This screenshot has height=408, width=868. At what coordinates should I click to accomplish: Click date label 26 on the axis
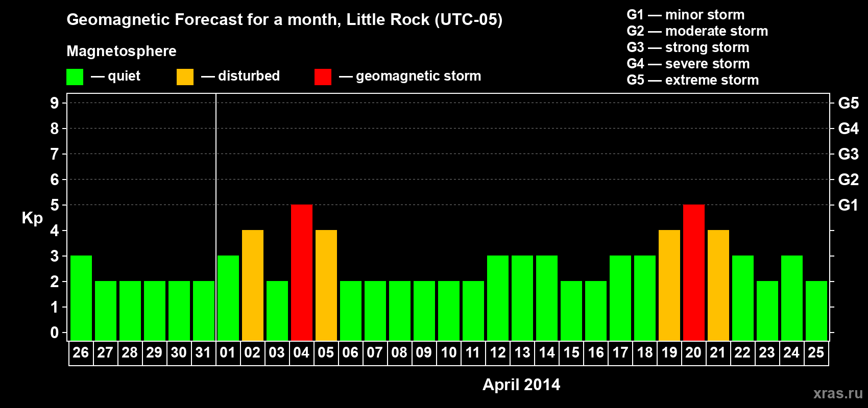point(81,352)
